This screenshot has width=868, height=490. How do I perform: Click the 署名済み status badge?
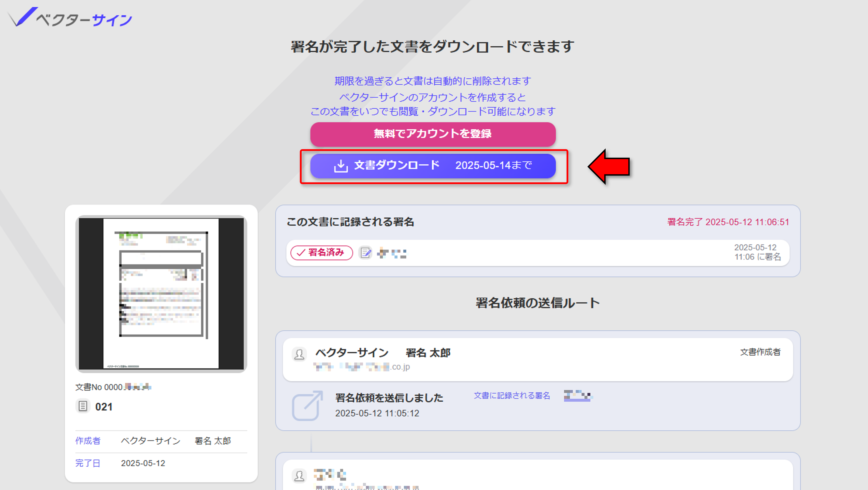pyautogui.click(x=322, y=252)
